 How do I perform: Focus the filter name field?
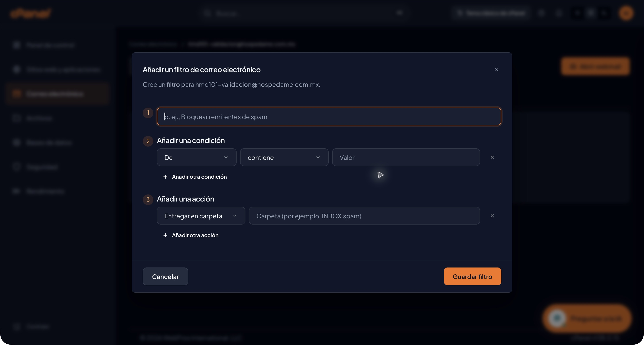(x=329, y=116)
